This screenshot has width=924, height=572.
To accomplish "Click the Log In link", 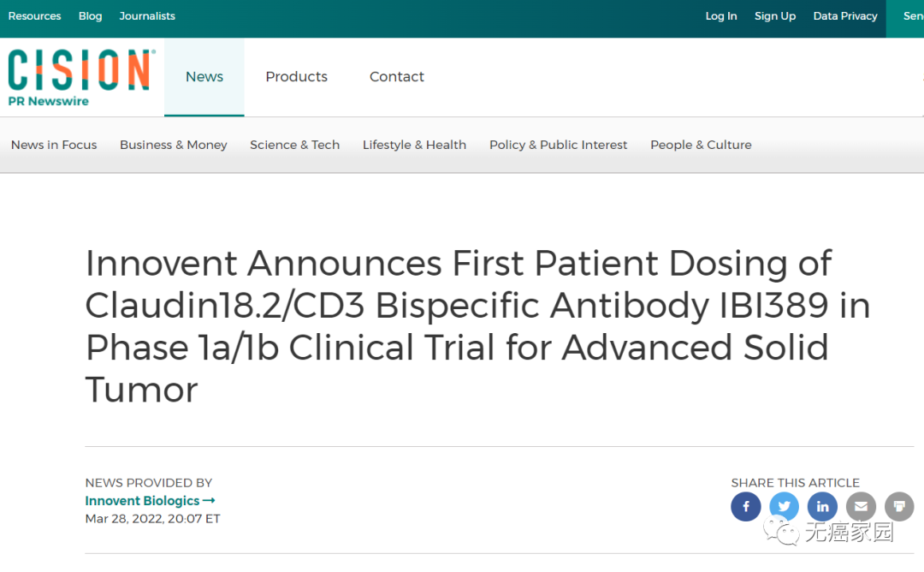I will click(x=720, y=16).
